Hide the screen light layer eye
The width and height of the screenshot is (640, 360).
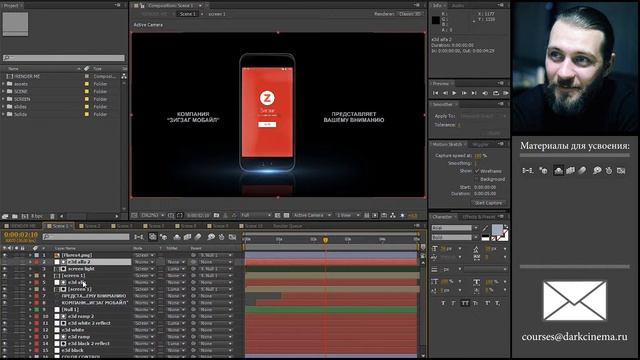[x=4, y=269]
